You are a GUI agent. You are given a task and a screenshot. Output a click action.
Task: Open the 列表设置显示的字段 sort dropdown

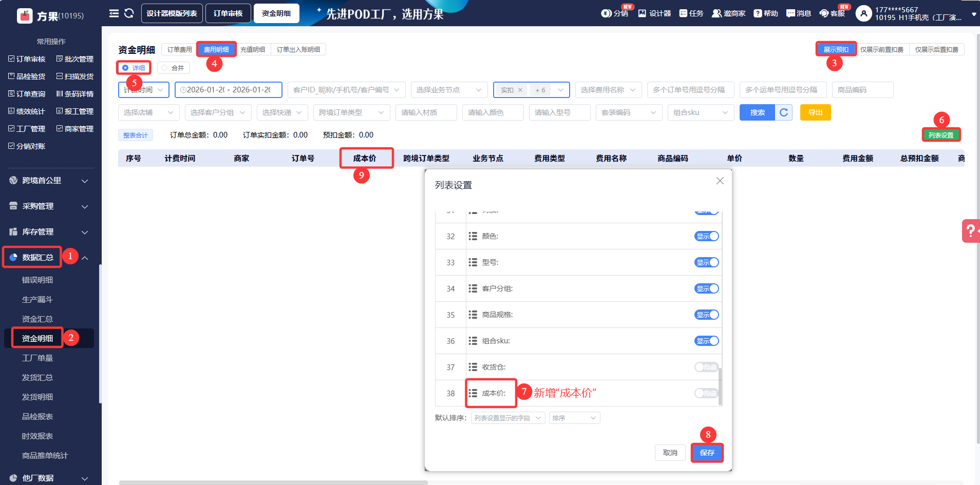508,418
